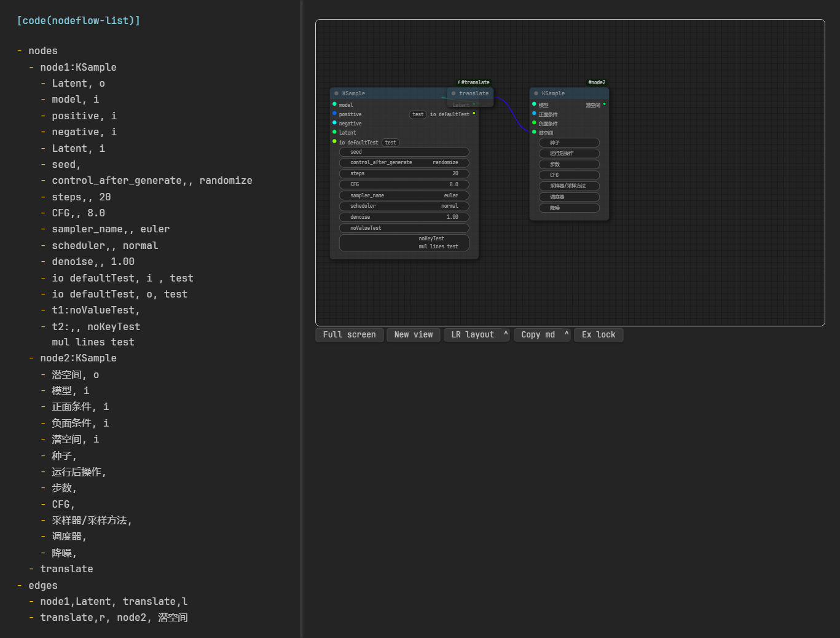Image resolution: width=840 pixels, height=638 pixels.
Task: Toggle collapse dot on #node2 KSample header
Action: tap(536, 93)
